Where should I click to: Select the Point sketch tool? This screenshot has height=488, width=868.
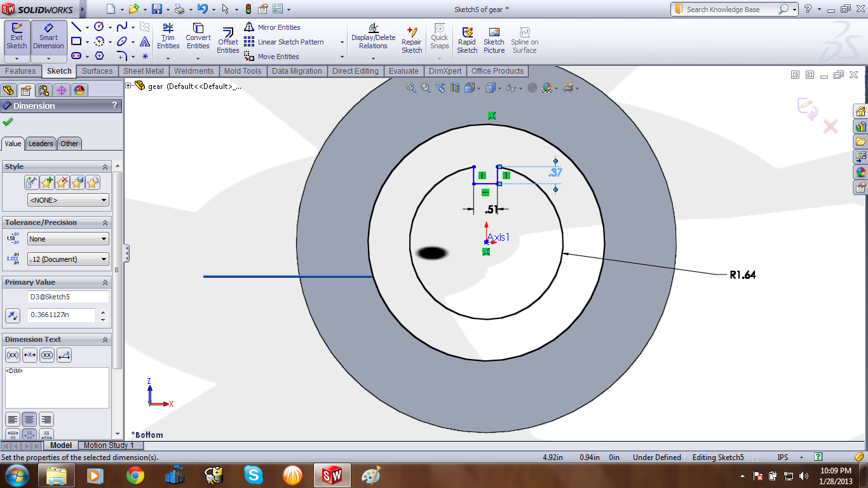(145, 56)
